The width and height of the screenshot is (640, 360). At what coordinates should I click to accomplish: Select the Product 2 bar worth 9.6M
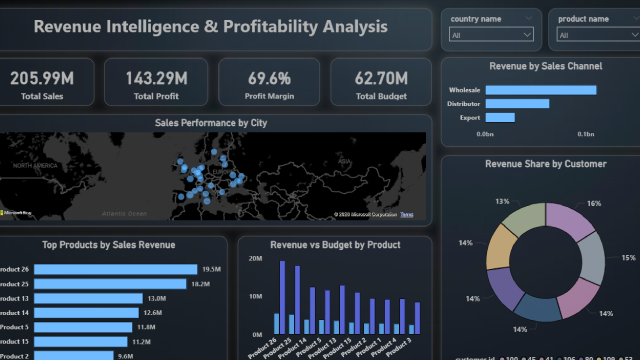74,356
